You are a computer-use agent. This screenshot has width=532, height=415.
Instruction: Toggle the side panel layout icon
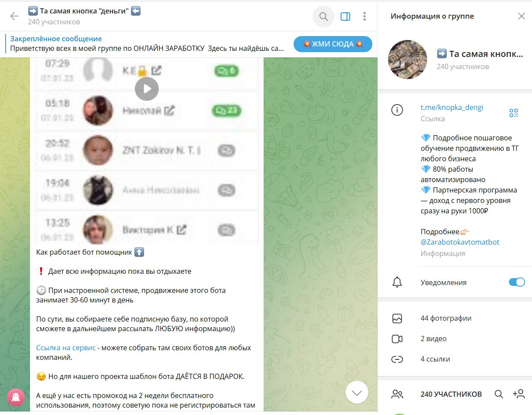[x=345, y=17]
